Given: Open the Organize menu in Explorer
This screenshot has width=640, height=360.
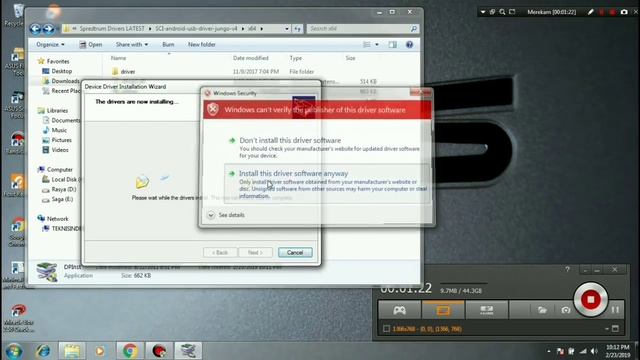Looking at the screenshot, I should 50,44.
